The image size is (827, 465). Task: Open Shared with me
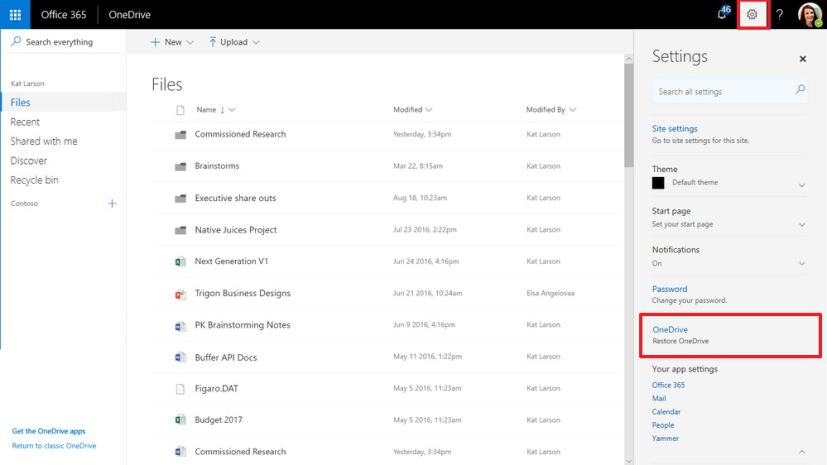44,141
